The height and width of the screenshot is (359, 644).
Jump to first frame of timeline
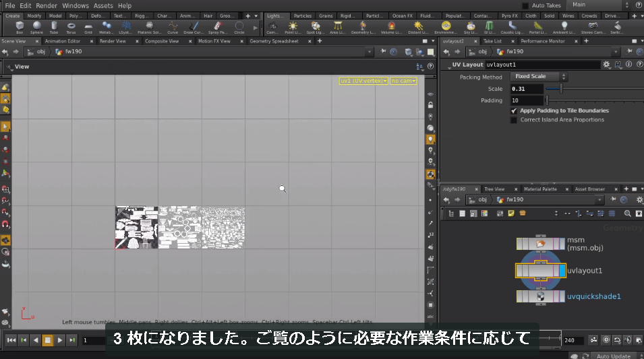pyautogui.click(x=11, y=339)
